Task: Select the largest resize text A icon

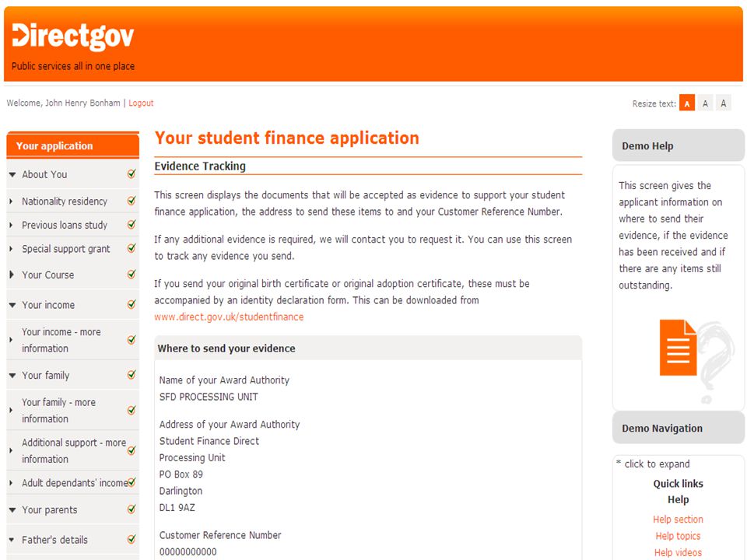Action: tap(723, 103)
